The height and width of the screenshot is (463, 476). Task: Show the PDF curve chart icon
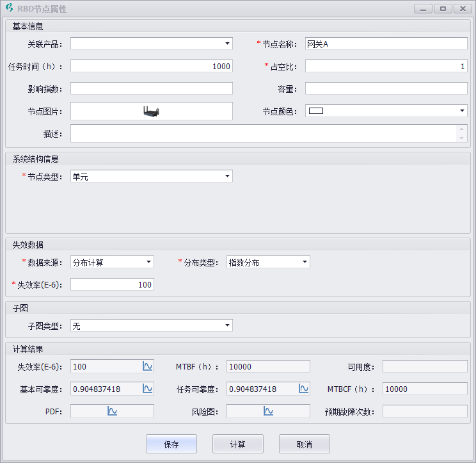tap(113, 411)
